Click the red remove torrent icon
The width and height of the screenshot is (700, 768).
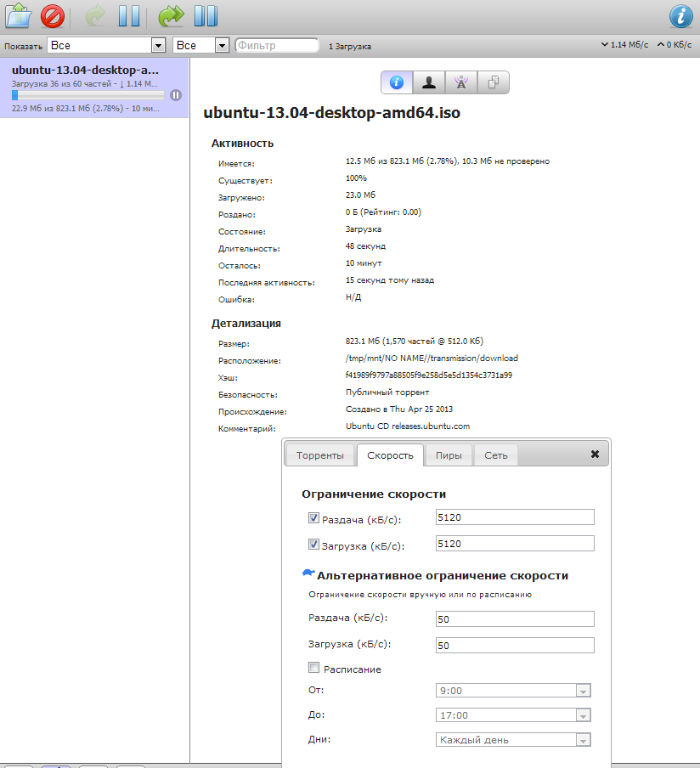pos(53,16)
